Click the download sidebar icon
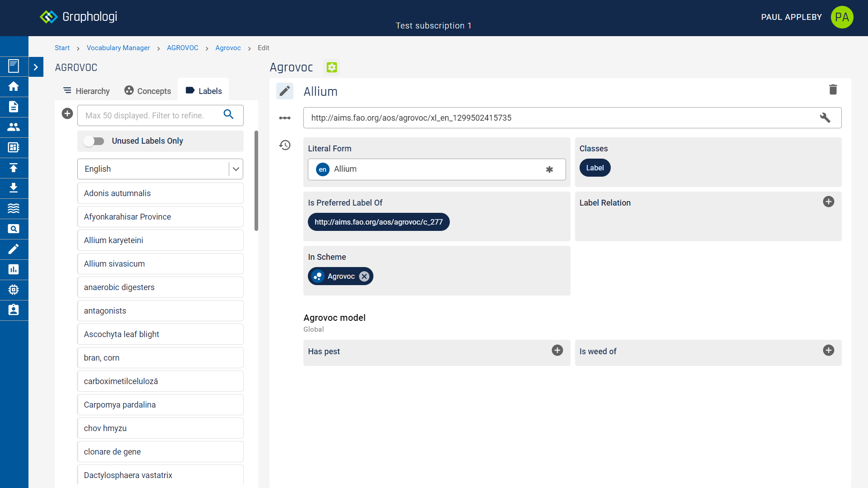The image size is (868, 488). pos(14,188)
